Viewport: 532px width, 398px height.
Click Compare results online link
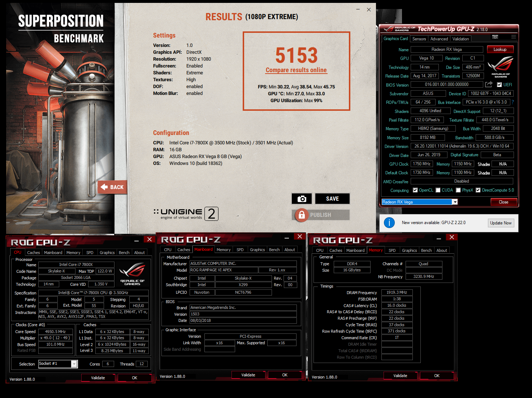[x=296, y=70]
